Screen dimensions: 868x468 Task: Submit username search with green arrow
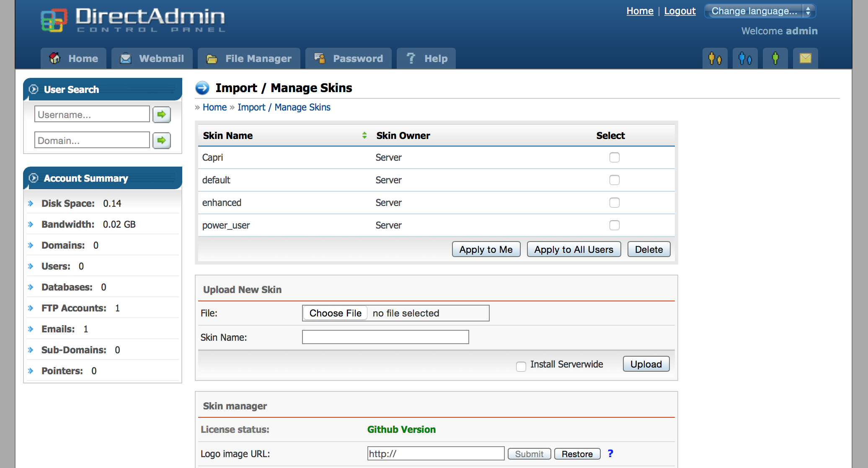point(162,114)
